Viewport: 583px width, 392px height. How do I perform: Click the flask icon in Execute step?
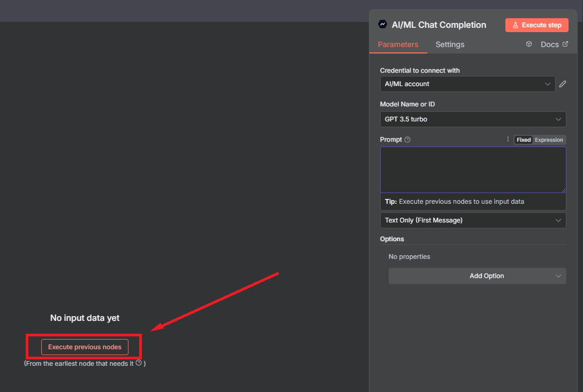[516, 25]
